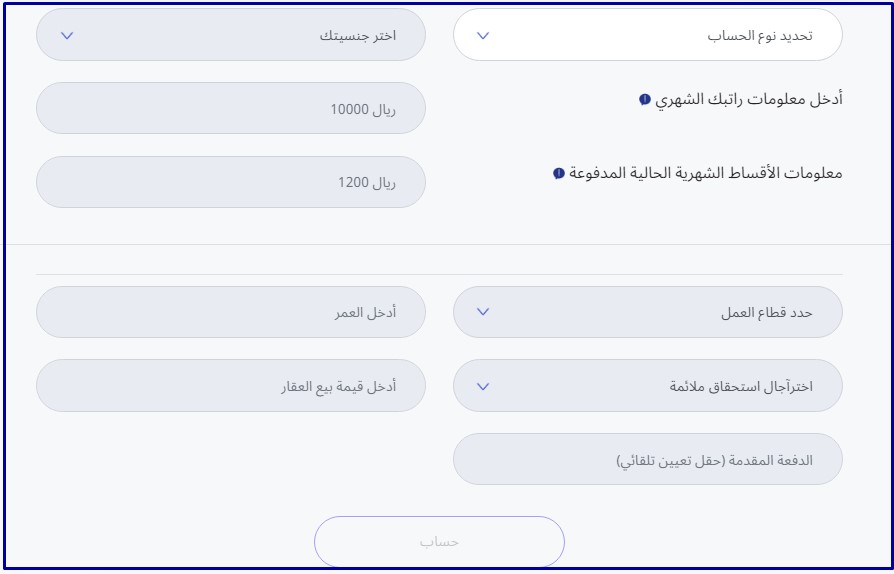Expand the حدد قطاع العمل dropdown
The height and width of the screenshot is (574, 894).
point(648,312)
